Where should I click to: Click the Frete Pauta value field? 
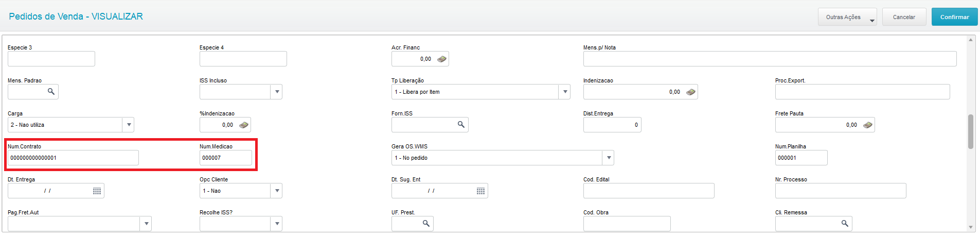click(825, 125)
